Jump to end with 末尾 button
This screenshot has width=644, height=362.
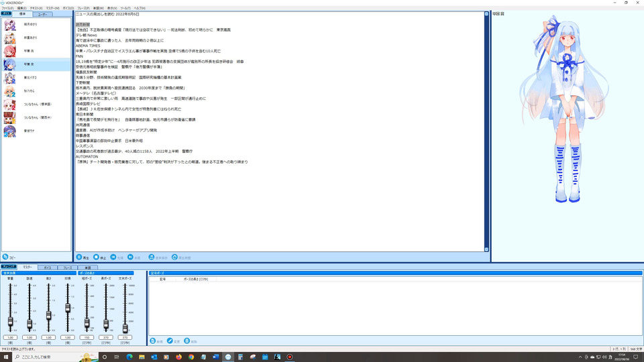pyautogui.click(x=134, y=257)
